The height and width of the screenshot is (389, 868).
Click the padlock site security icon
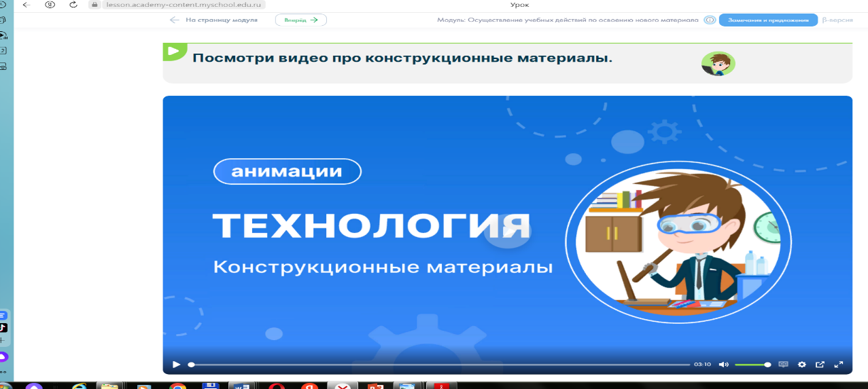(94, 4)
